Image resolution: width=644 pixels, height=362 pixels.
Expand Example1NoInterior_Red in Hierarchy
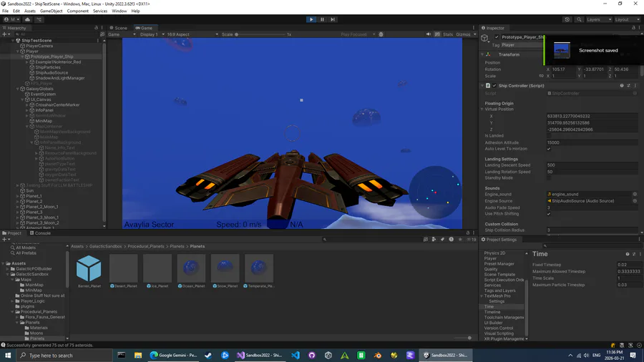[x=27, y=62]
